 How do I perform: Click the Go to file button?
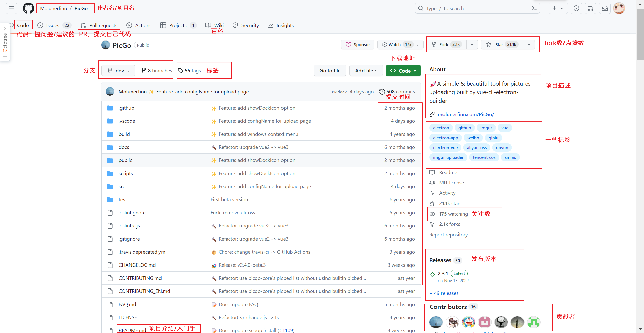pos(330,71)
